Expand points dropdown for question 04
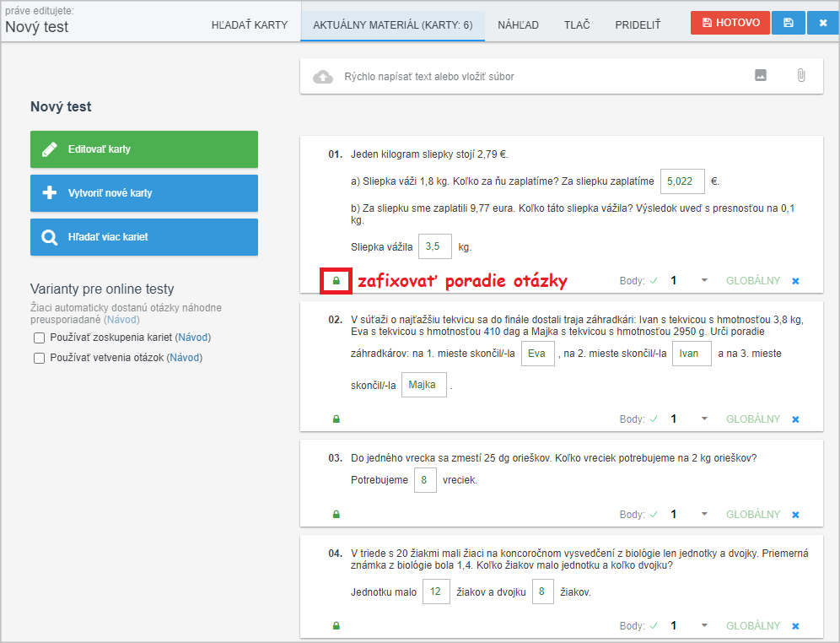840x643 pixels. tap(704, 625)
